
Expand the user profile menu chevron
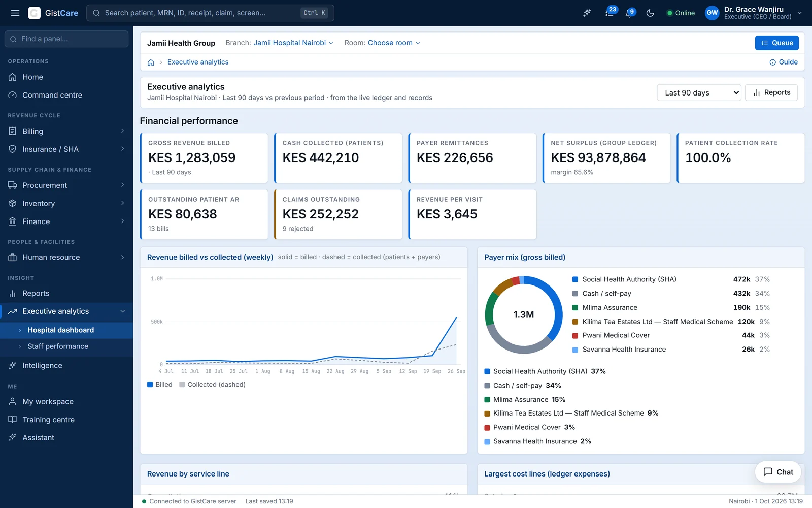(799, 13)
